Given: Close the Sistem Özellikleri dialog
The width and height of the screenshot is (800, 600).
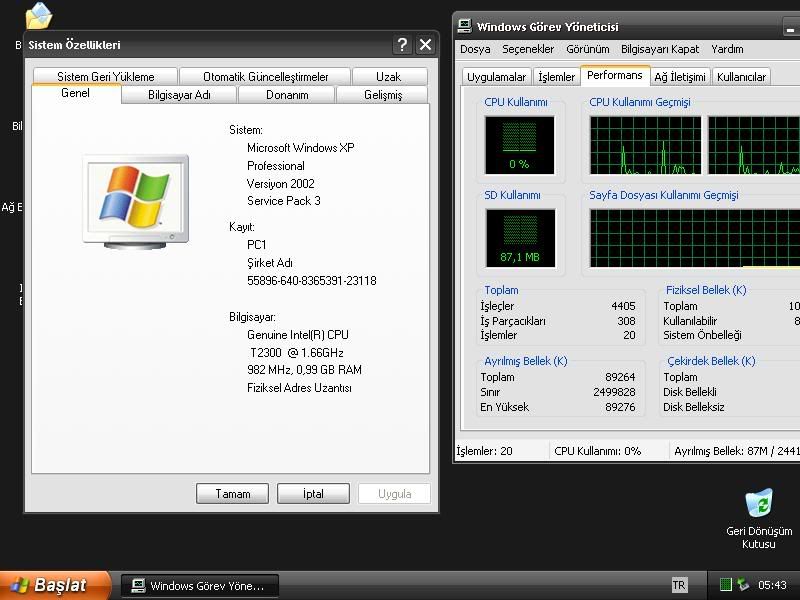Looking at the screenshot, I should pos(426,45).
